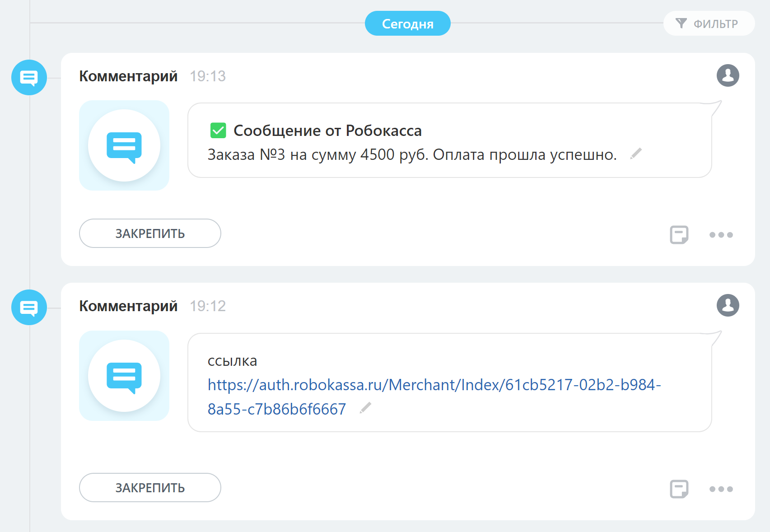Open more options menu for 19:12 comment
The height and width of the screenshot is (532, 770).
click(721, 489)
